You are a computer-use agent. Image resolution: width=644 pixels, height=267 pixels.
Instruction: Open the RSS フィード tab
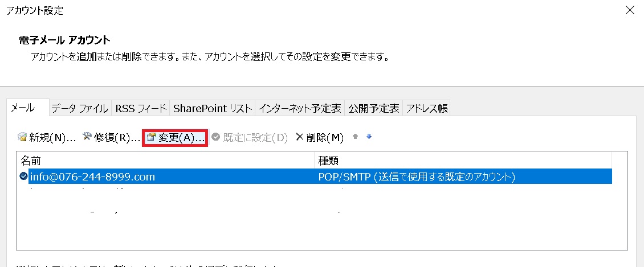point(141,109)
